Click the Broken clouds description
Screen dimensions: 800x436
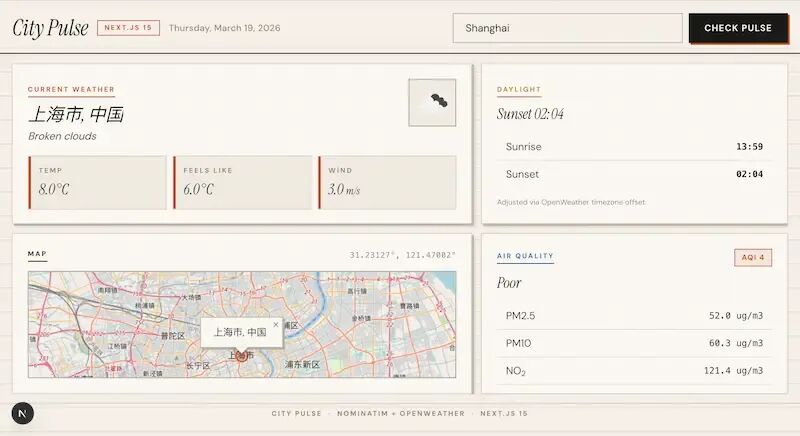(62, 136)
